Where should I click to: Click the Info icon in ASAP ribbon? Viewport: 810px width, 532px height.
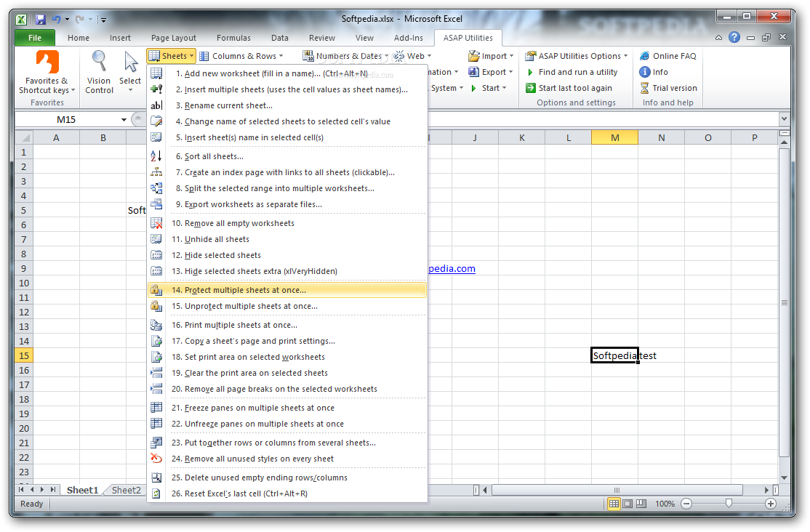pos(645,72)
